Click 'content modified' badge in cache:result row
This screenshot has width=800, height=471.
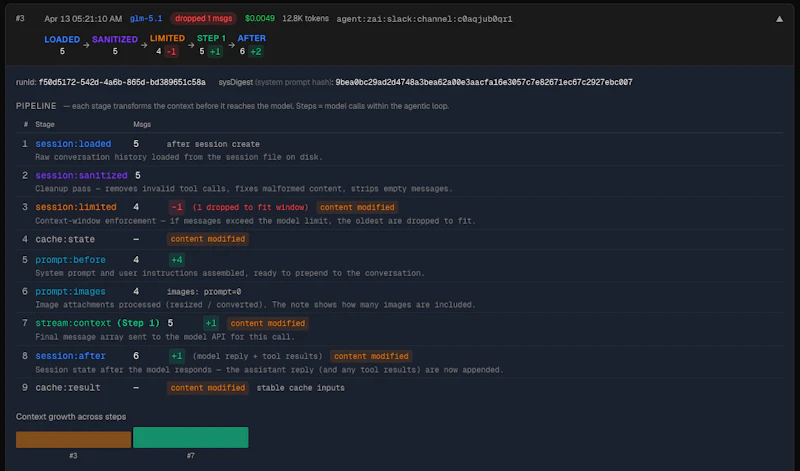pyautogui.click(x=208, y=388)
